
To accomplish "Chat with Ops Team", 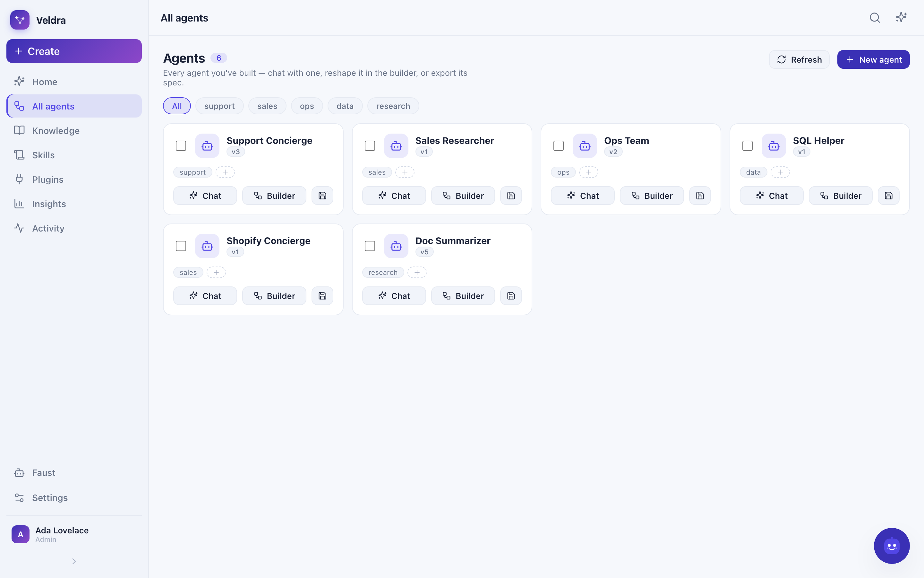I will (x=583, y=196).
